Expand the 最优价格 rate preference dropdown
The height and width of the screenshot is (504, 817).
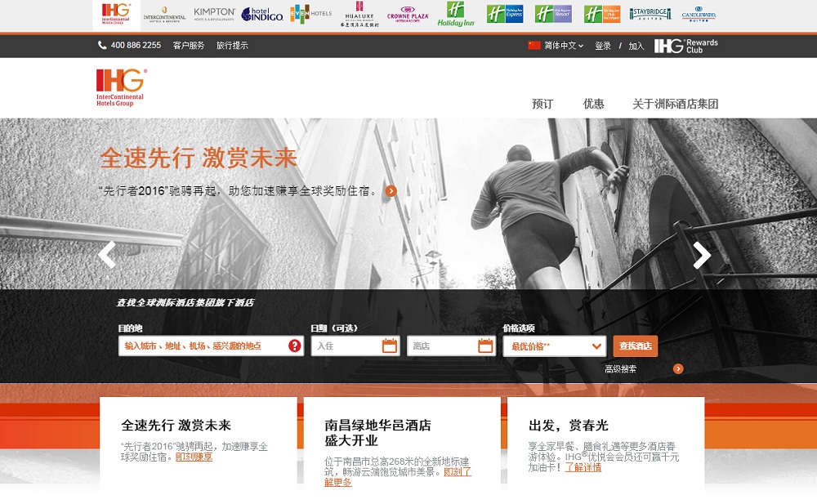click(x=555, y=346)
